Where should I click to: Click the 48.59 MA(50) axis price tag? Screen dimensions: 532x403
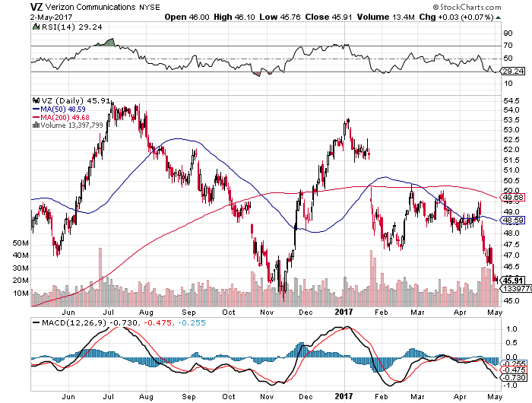pos(513,221)
